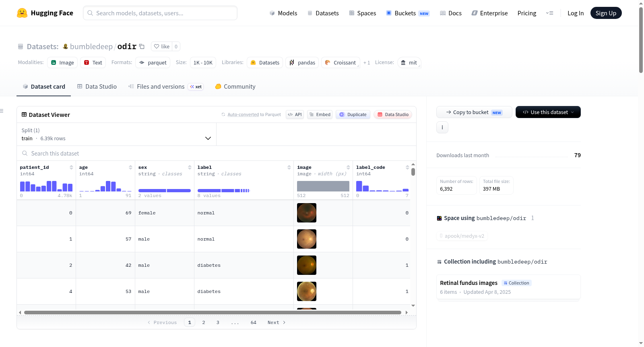Click the heart like button
Viewport: 644px width, 347px height.
pyautogui.click(x=161, y=46)
